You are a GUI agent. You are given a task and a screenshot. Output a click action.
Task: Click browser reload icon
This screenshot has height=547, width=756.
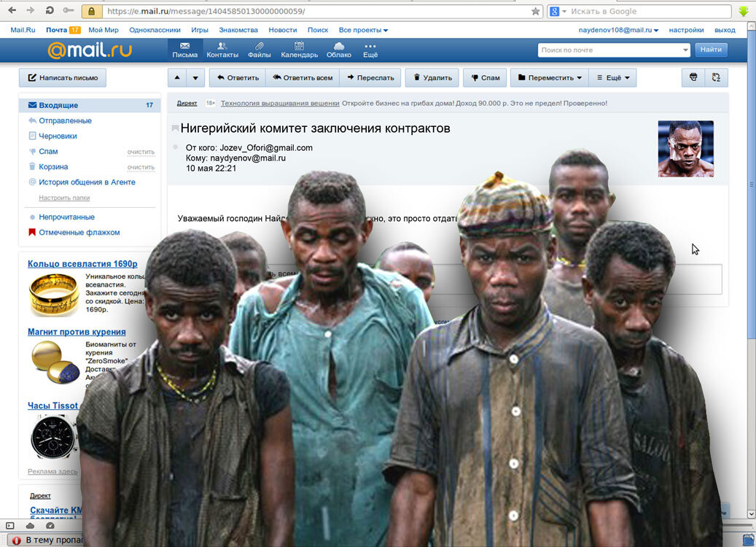point(50,11)
